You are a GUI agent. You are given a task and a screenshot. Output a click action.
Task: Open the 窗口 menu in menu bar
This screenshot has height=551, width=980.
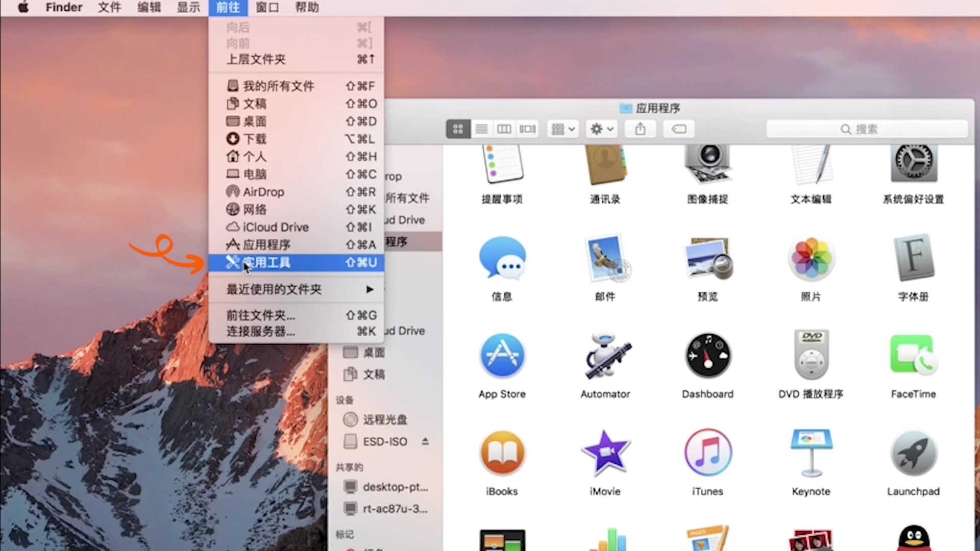coord(267,8)
